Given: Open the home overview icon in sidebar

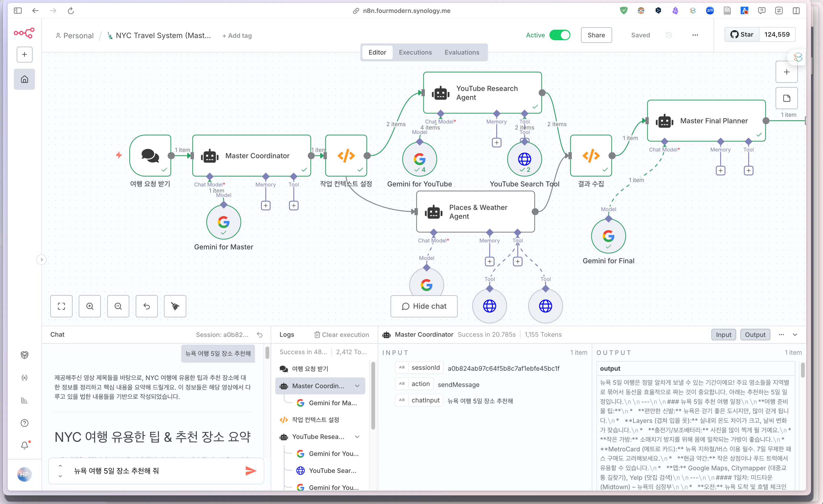Looking at the screenshot, I should coord(24,79).
